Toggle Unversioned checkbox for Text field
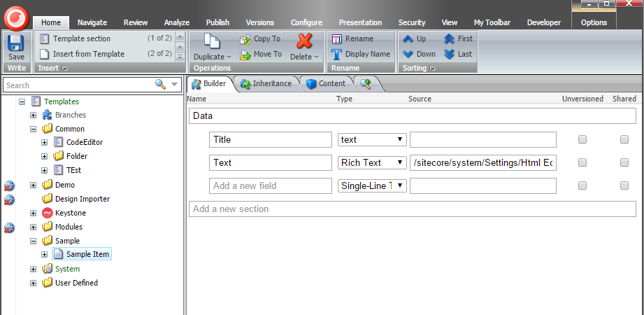Image resolution: width=644 pixels, height=315 pixels. 582,162
